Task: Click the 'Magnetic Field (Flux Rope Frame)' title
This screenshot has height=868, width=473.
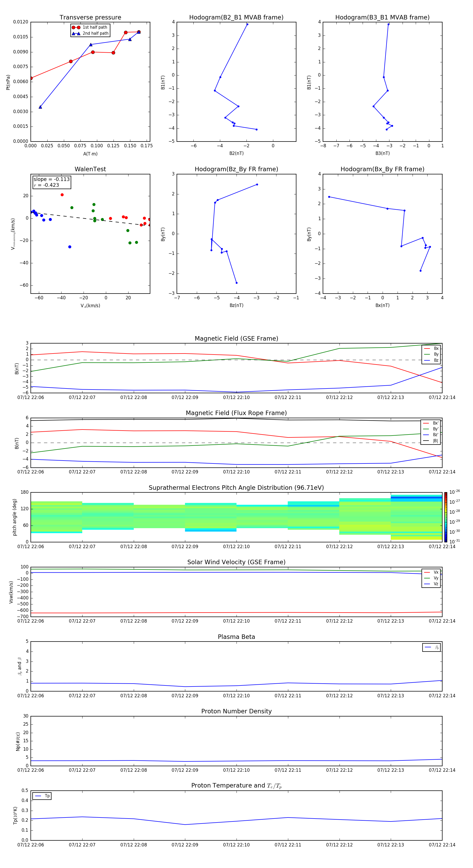Action: 236,413
